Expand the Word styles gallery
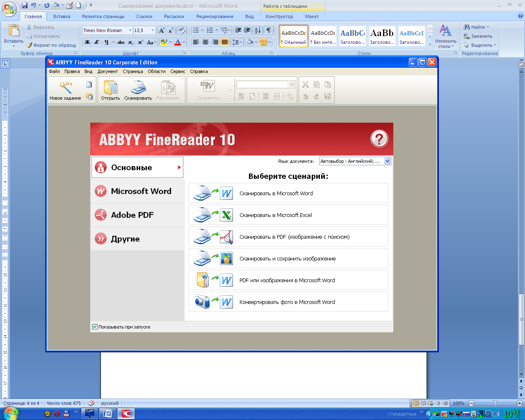Viewport: 525px width, 420px height. pyautogui.click(x=430, y=43)
